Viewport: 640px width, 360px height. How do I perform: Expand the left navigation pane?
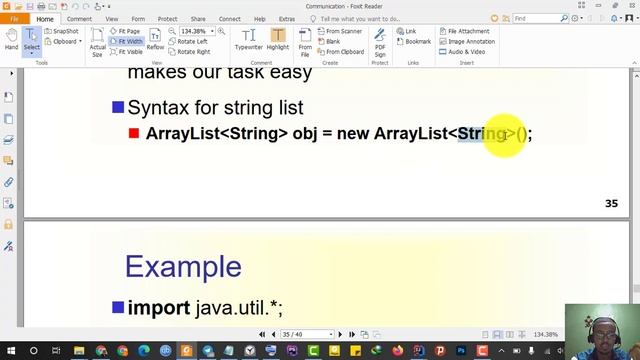click(11, 73)
